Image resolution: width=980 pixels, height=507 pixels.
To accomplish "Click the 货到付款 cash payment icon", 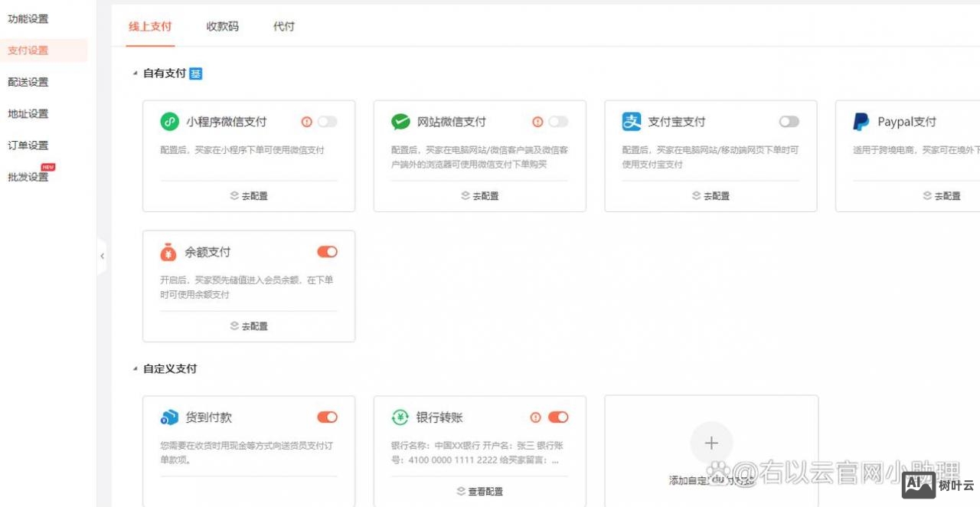I will (168, 417).
